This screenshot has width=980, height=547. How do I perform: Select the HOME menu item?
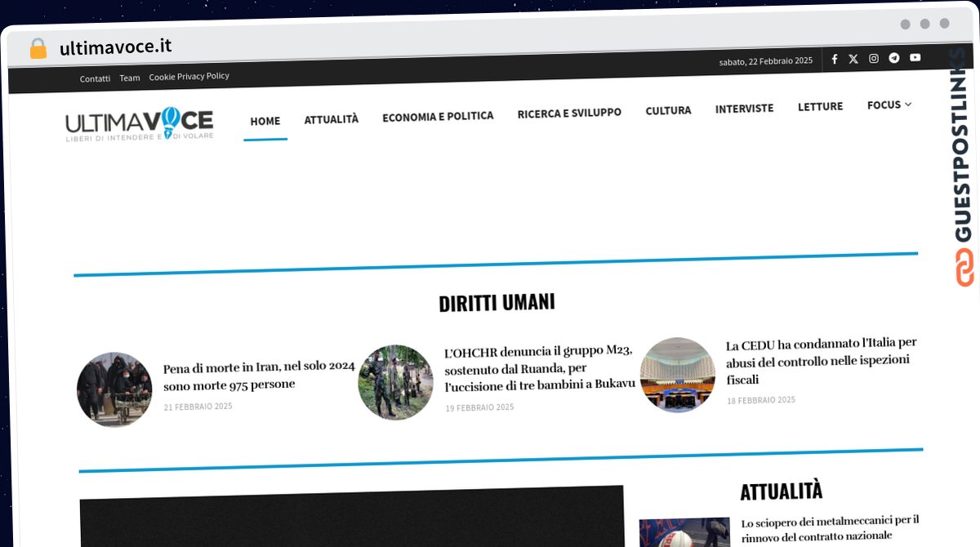(x=265, y=121)
